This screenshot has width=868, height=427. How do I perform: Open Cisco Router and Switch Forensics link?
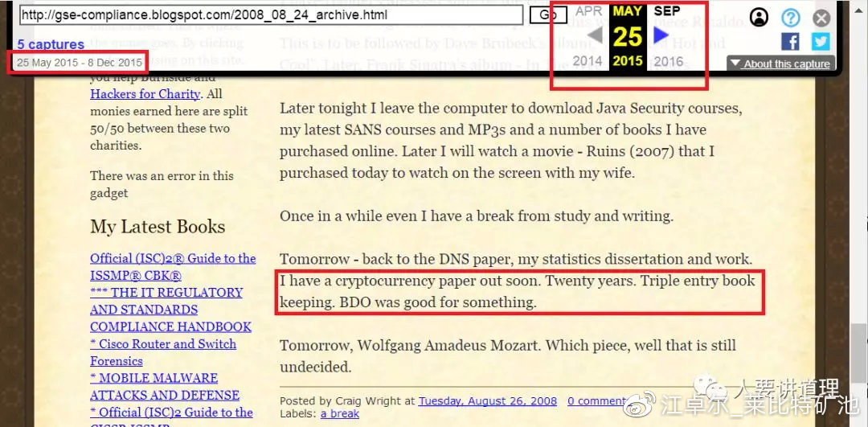[x=163, y=352]
